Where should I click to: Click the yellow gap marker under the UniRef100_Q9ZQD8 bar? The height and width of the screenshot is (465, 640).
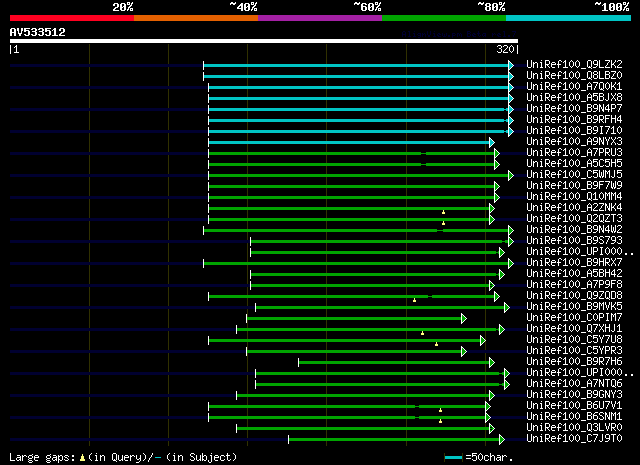[x=414, y=300]
